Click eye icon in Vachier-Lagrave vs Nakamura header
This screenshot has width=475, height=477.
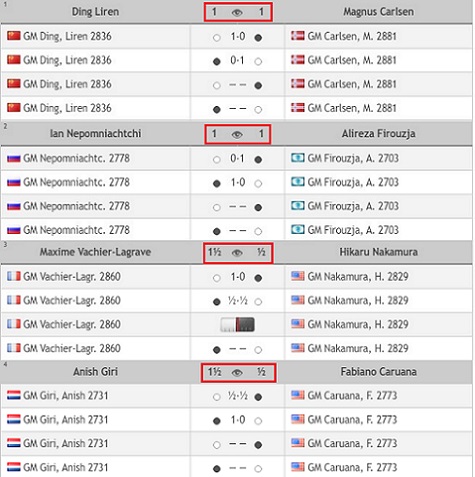237,253
